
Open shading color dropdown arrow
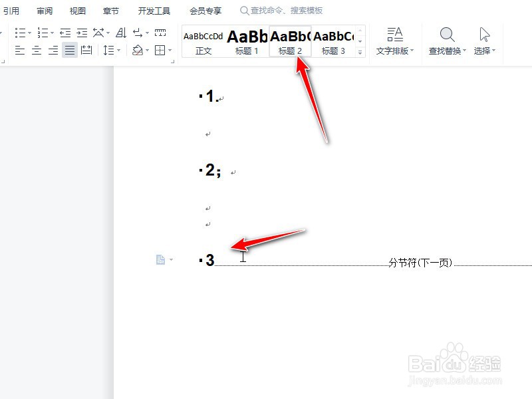pyautogui.click(x=147, y=51)
